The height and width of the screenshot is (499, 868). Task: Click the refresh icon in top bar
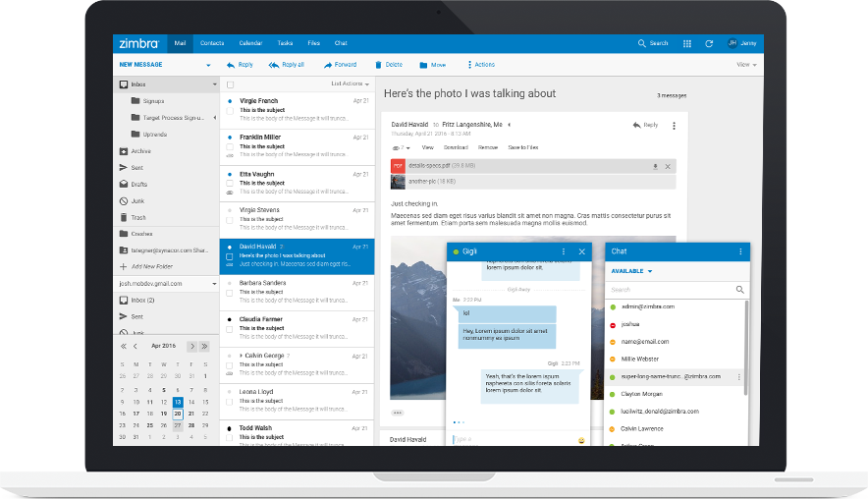click(709, 44)
